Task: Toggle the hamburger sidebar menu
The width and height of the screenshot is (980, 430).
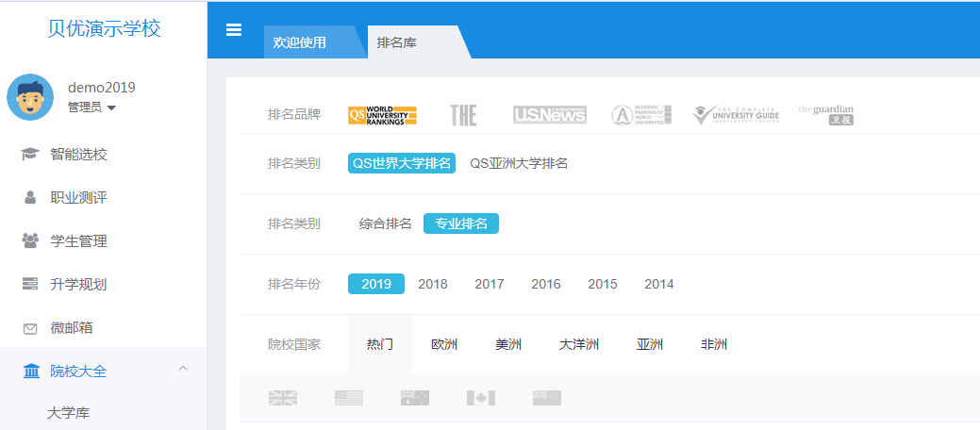Action: pos(234,29)
